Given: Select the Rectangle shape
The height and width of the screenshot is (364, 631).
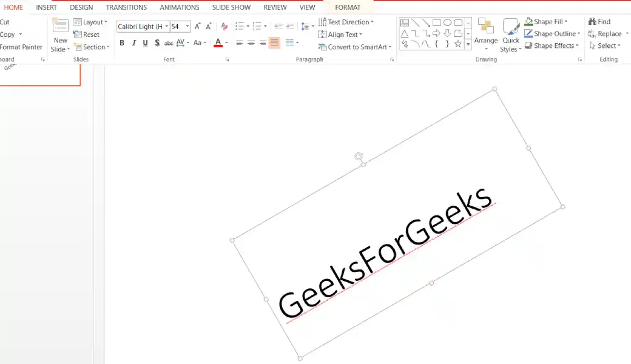Looking at the screenshot, I should [x=437, y=22].
